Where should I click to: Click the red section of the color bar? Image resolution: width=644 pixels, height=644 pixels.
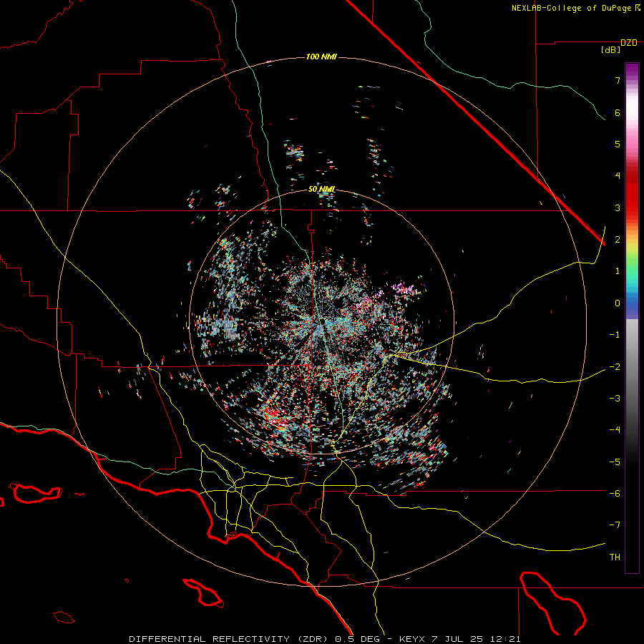click(632, 191)
